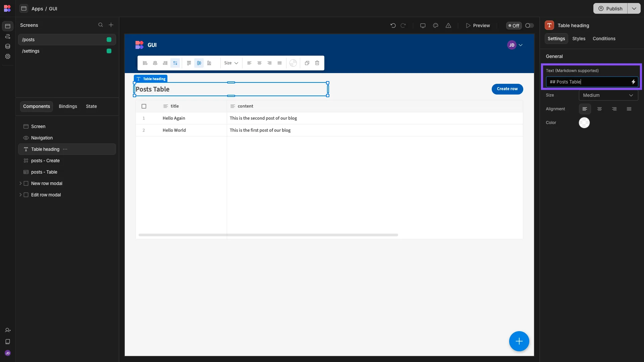Set text right-aligned in floating toolbar
The height and width of the screenshot is (362, 644).
(269, 63)
